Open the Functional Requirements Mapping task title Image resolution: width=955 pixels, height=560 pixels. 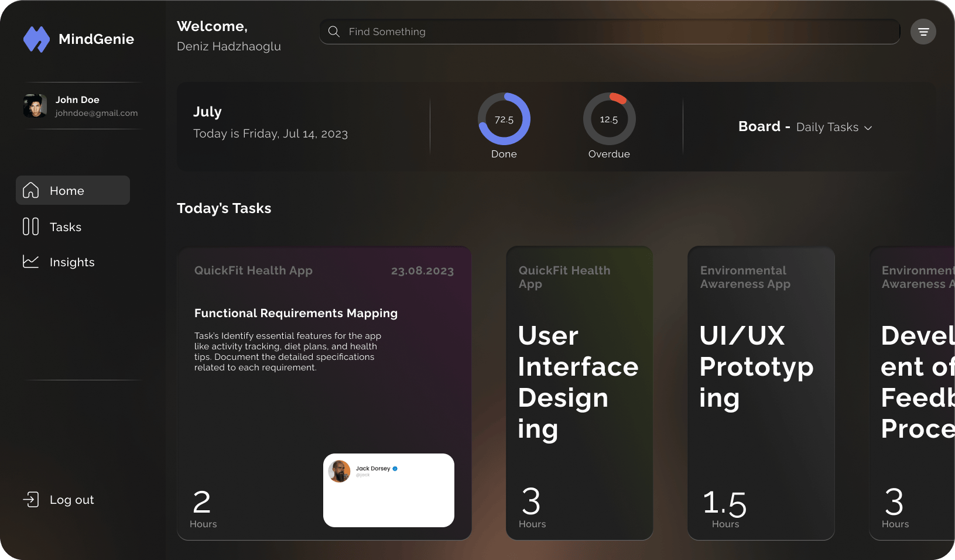(x=296, y=313)
